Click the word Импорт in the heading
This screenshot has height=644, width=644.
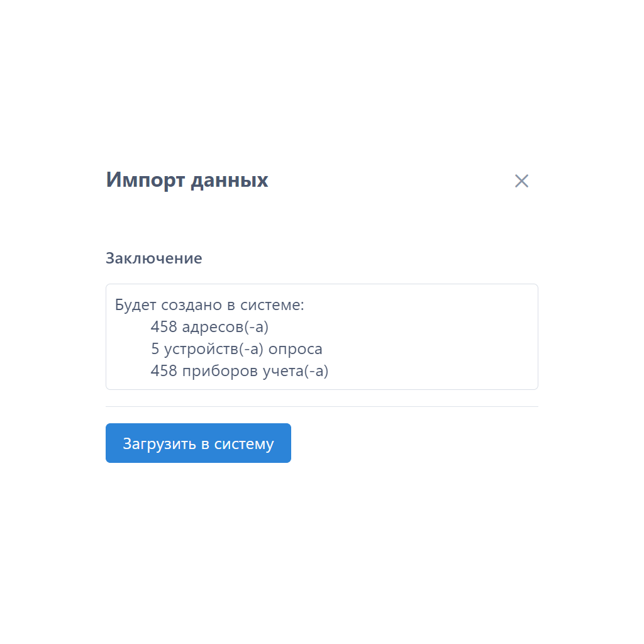[x=145, y=180]
